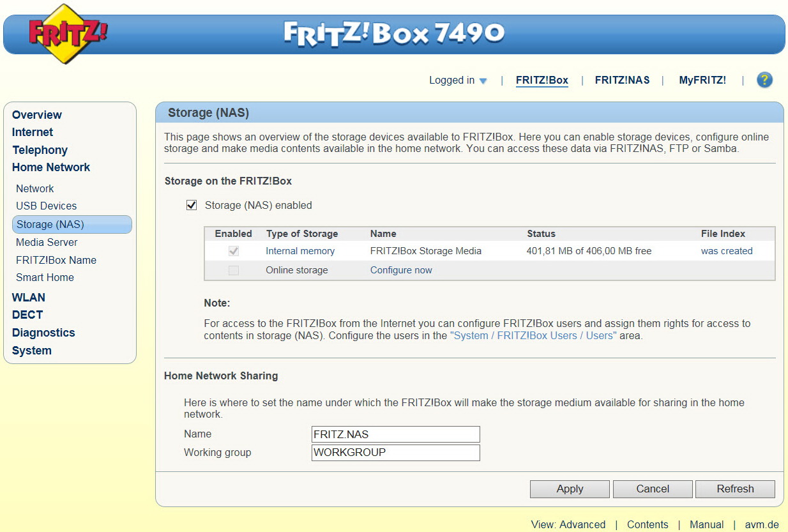Click Configure now for online storage
The height and width of the screenshot is (532, 788).
(x=401, y=270)
